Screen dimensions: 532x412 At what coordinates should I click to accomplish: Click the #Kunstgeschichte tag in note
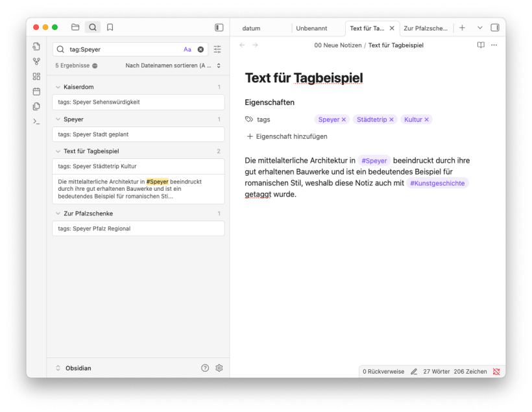[x=437, y=184]
